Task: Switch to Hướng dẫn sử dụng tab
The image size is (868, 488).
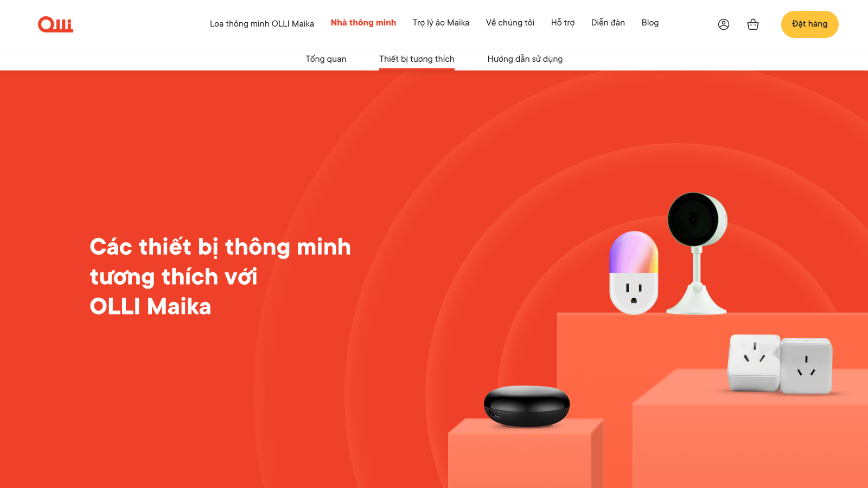Action: [525, 59]
